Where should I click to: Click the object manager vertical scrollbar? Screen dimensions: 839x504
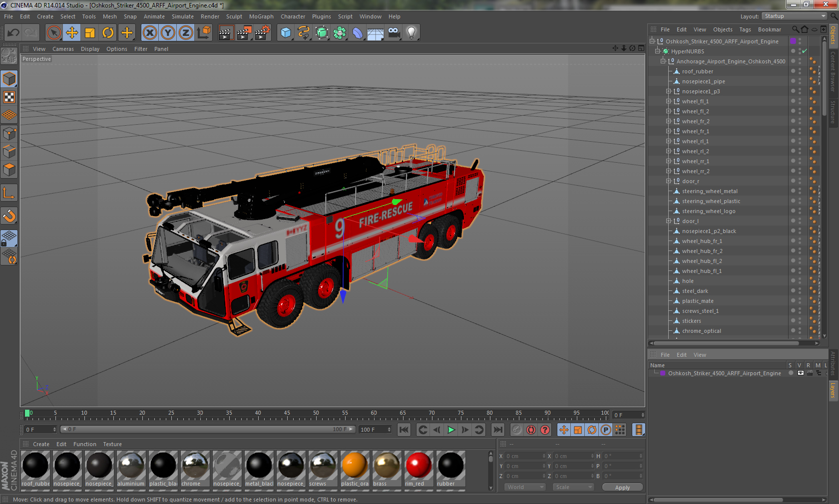click(825, 78)
